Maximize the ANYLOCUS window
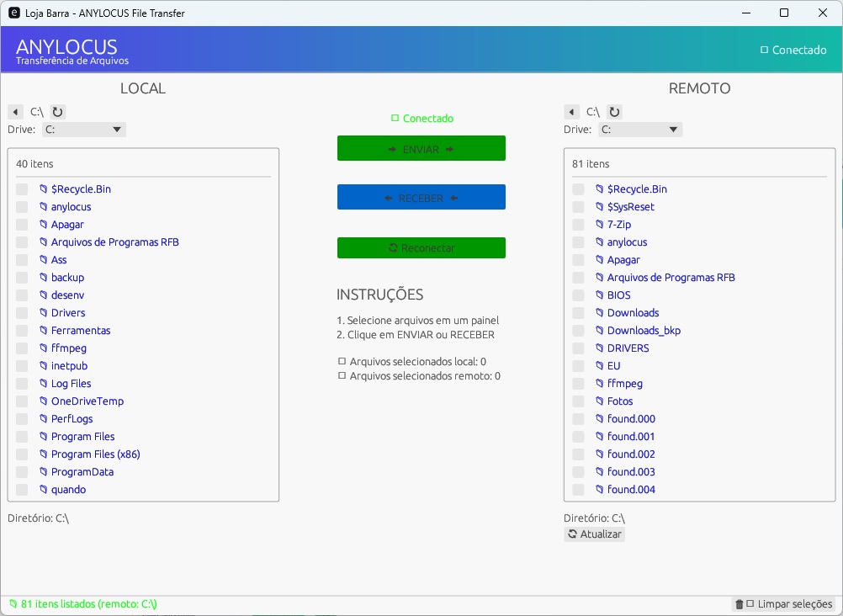The width and height of the screenshot is (843, 616). click(784, 13)
